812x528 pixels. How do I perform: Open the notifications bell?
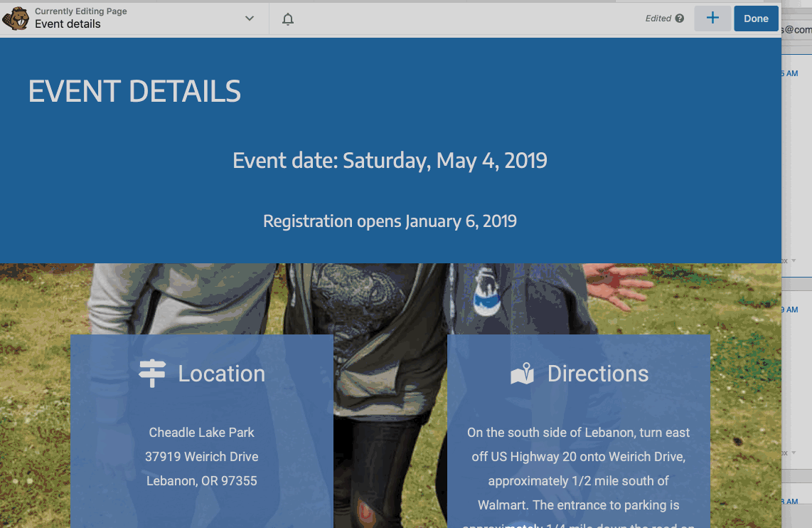point(288,19)
